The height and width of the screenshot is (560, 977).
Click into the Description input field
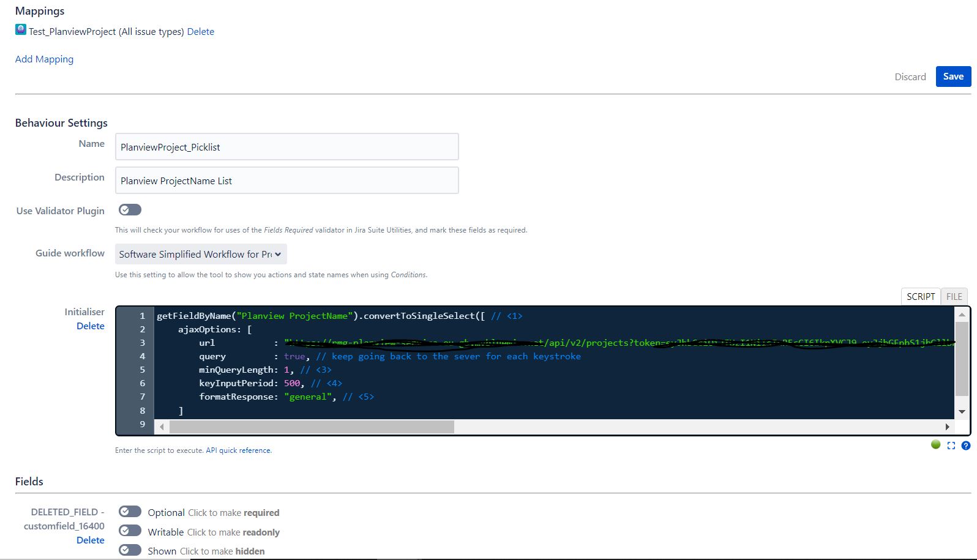click(287, 181)
